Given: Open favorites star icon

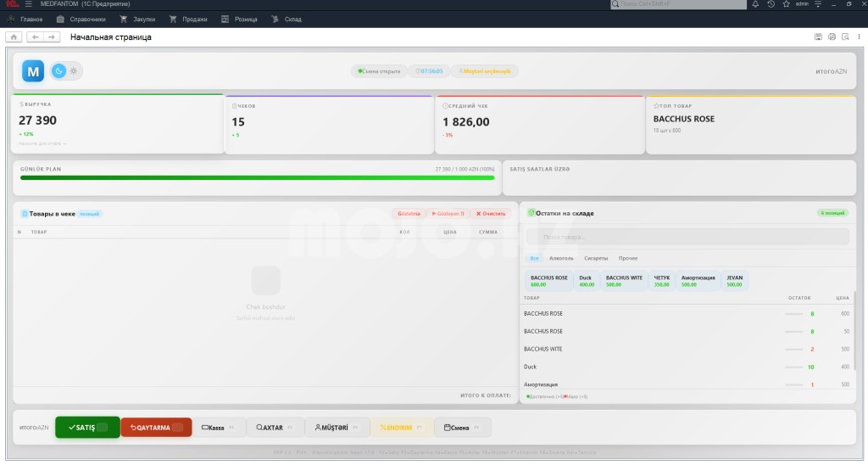Looking at the screenshot, I should point(786,4).
